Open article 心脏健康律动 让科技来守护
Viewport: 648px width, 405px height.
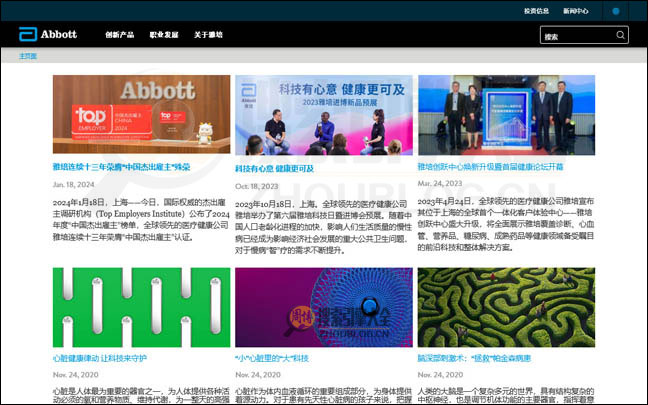coord(100,358)
